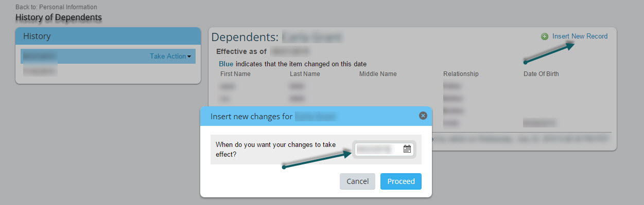Open the calendar date picker icon

pyautogui.click(x=407, y=149)
